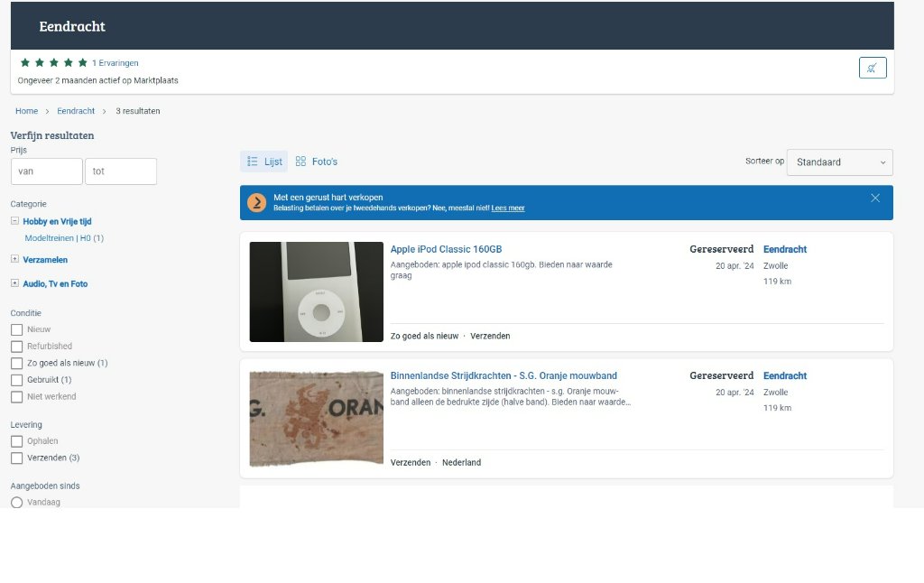Close the blue tax info banner
This screenshot has width=924, height=583.
click(874, 199)
